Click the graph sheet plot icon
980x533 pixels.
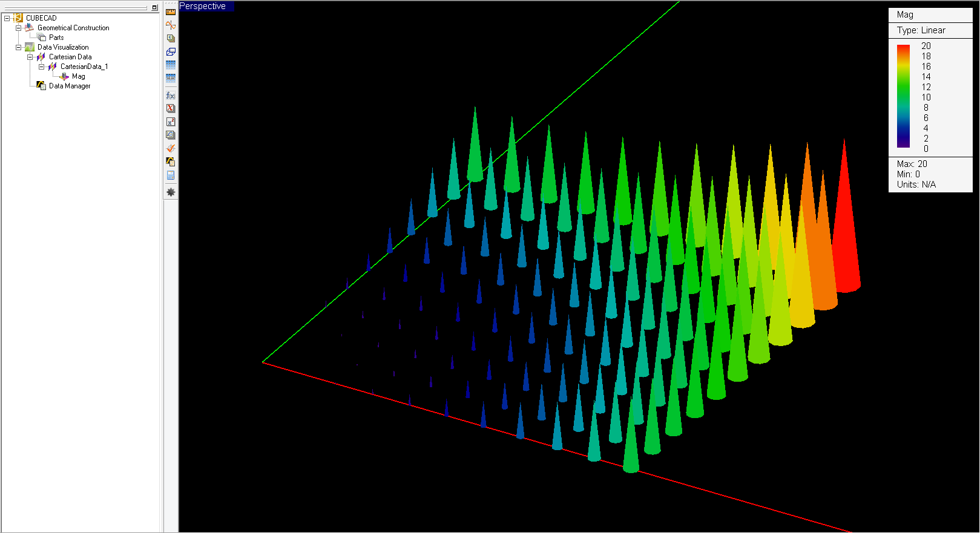pyautogui.click(x=171, y=135)
